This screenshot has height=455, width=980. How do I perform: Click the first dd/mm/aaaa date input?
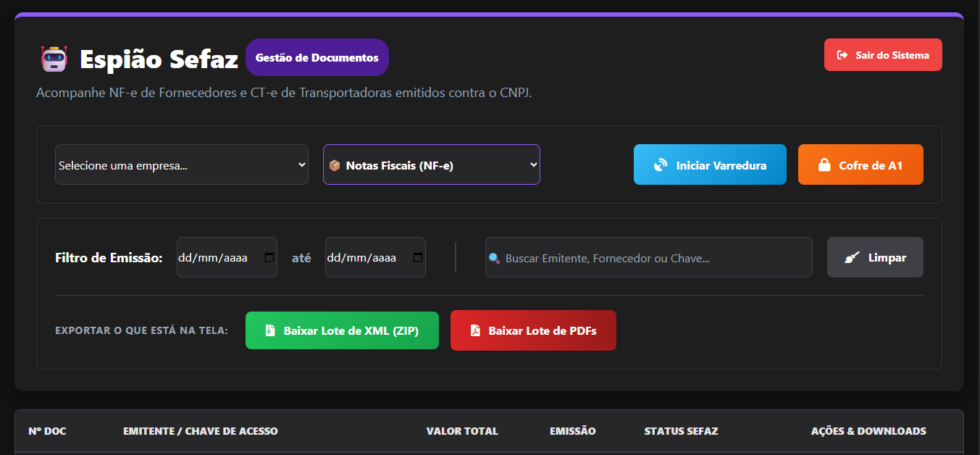coord(217,256)
